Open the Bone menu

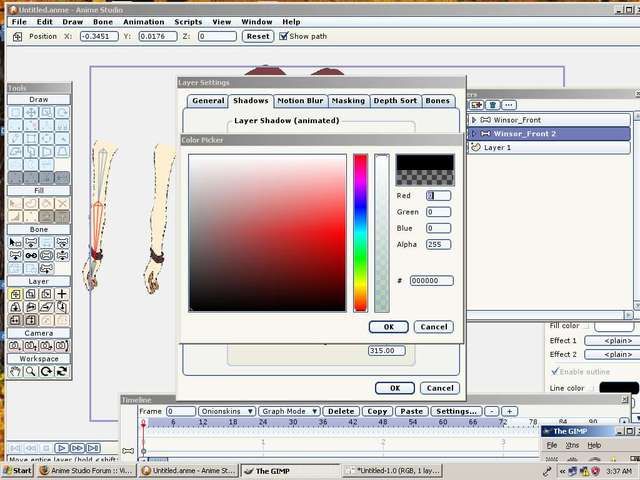click(103, 22)
